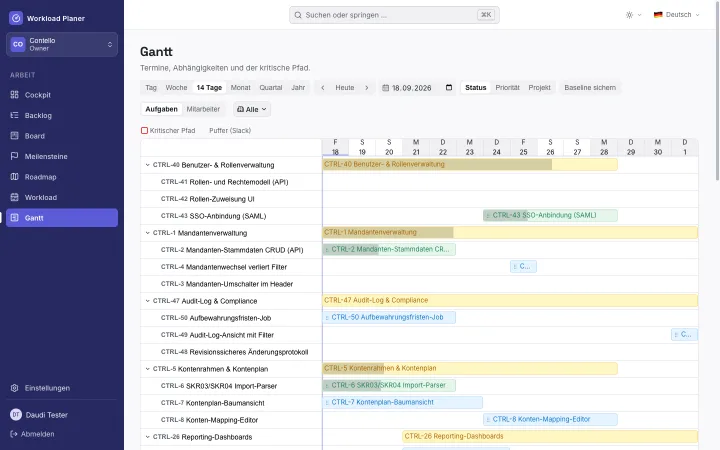Click the drag handle on CTRL-50 bar

click(327, 317)
